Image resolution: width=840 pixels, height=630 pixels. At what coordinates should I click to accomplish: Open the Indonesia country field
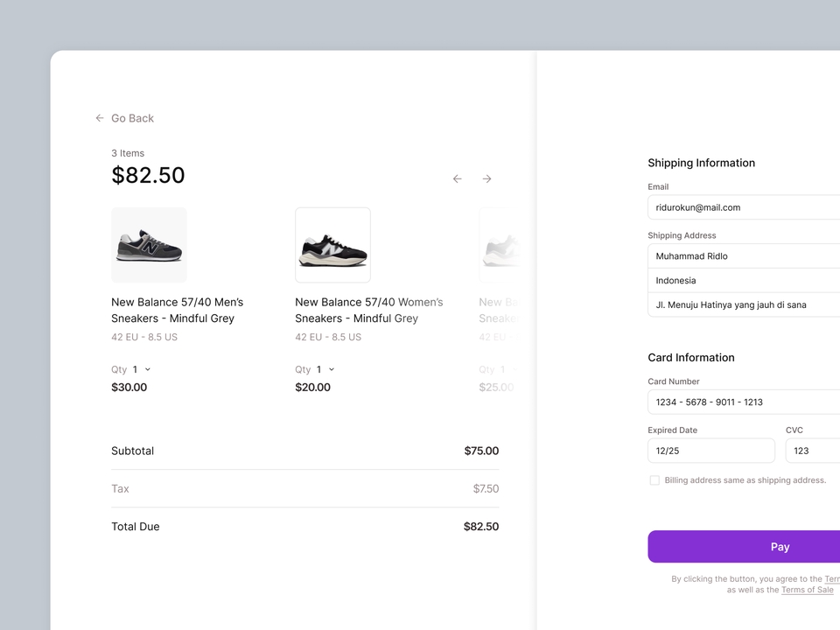(x=744, y=280)
